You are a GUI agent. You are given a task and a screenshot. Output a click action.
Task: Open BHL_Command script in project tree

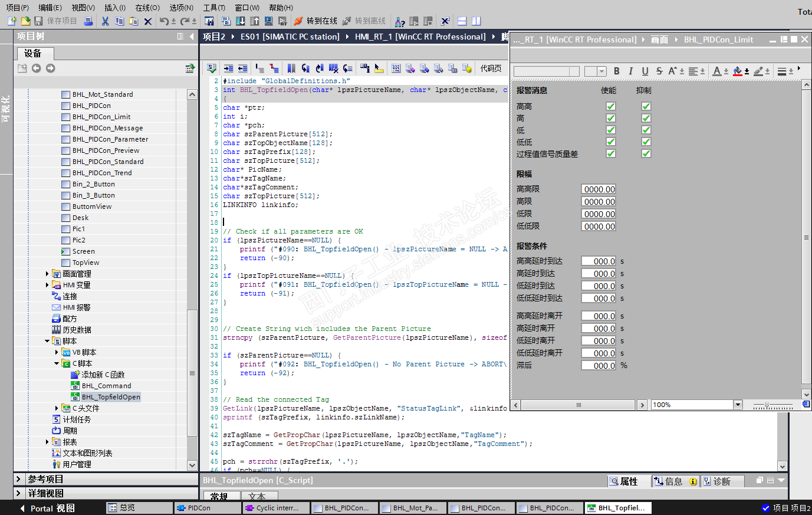click(x=106, y=386)
